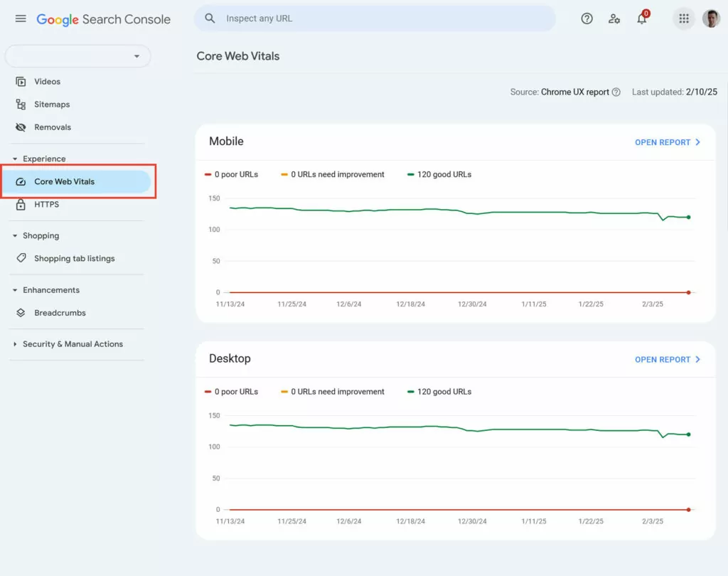
Task: Click the Removals crossed-eye icon
Action: coord(21,127)
